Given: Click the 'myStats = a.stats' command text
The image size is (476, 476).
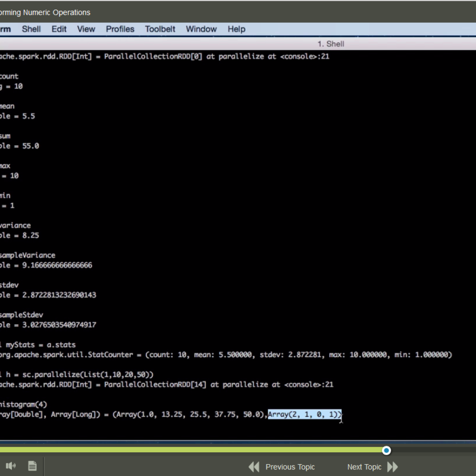Looking at the screenshot, I should [x=40, y=345].
